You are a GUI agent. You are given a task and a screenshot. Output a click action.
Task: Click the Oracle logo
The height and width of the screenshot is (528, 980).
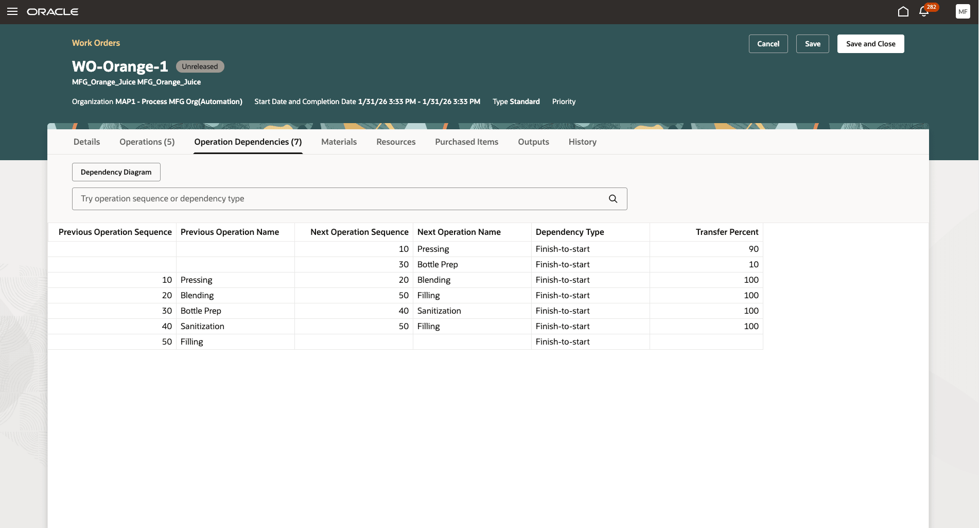click(52, 12)
